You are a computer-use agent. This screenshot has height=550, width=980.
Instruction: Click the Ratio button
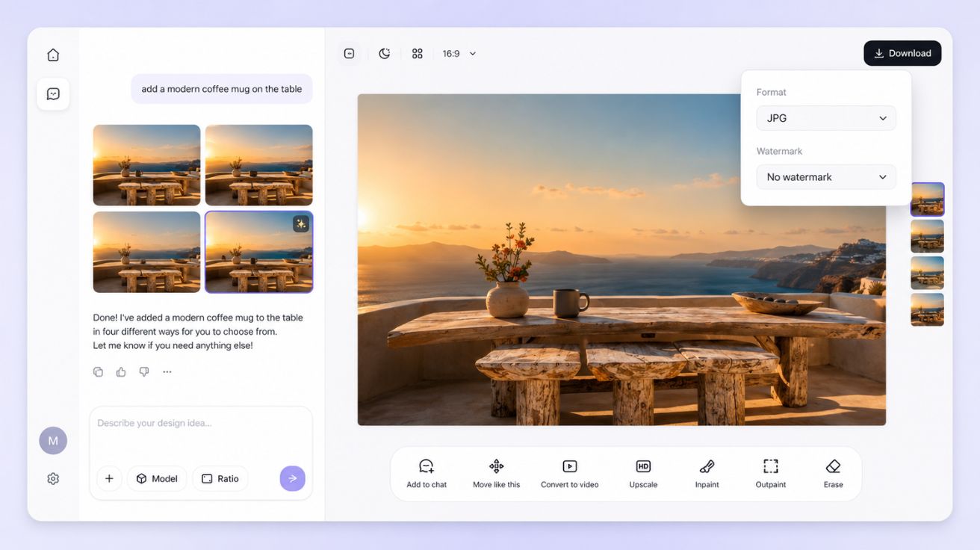point(220,478)
